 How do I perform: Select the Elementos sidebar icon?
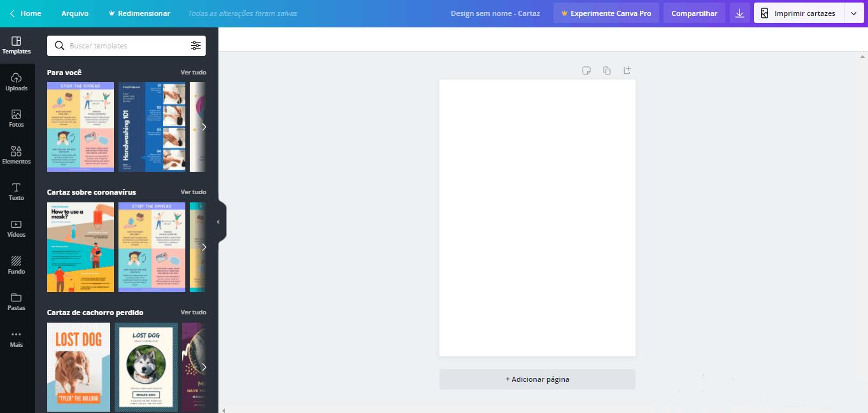17,155
